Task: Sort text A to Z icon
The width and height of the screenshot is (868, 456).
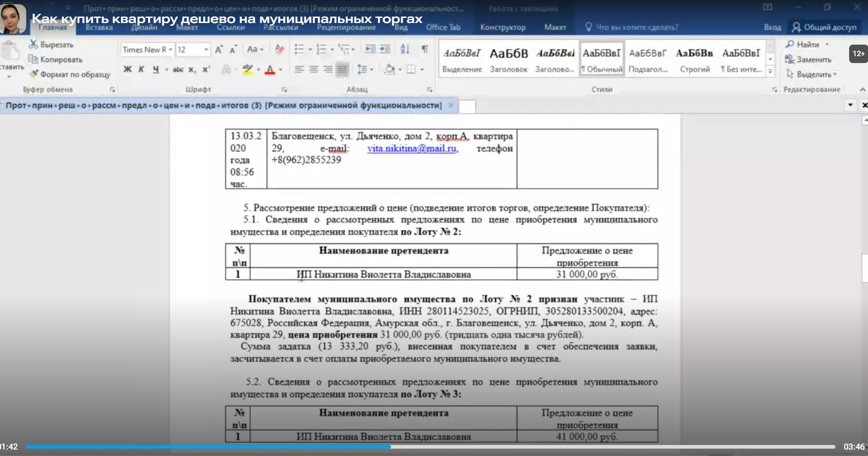Action: 405,49
